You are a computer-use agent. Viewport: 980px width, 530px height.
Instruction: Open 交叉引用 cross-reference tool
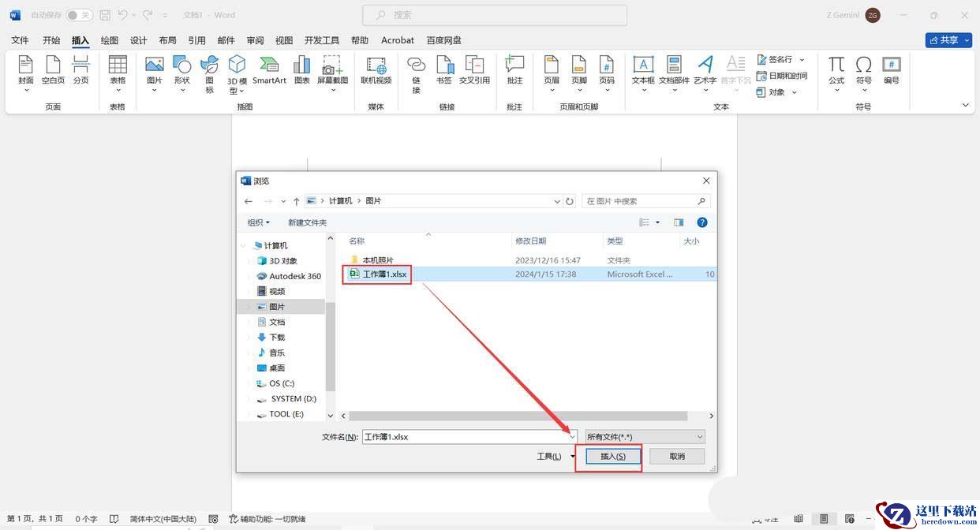474,71
